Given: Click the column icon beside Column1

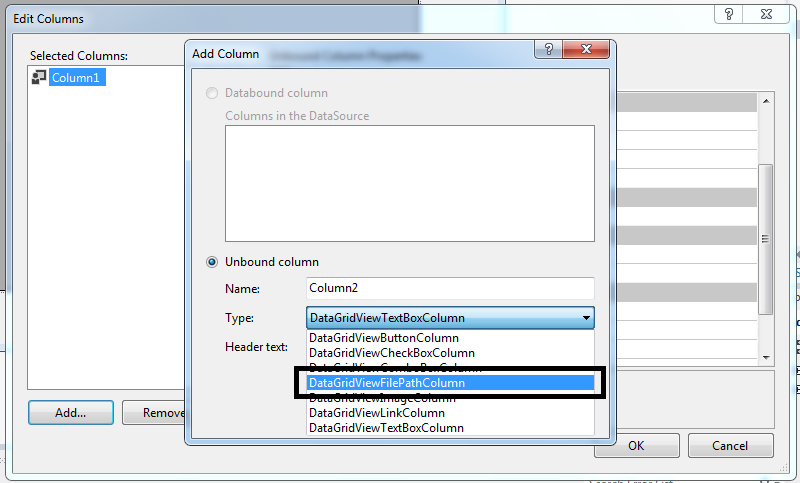Looking at the screenshot, I should 39,78.
